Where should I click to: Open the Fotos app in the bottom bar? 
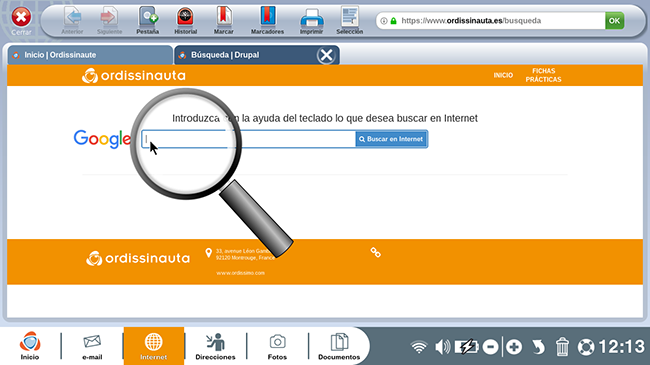[277, 346]
